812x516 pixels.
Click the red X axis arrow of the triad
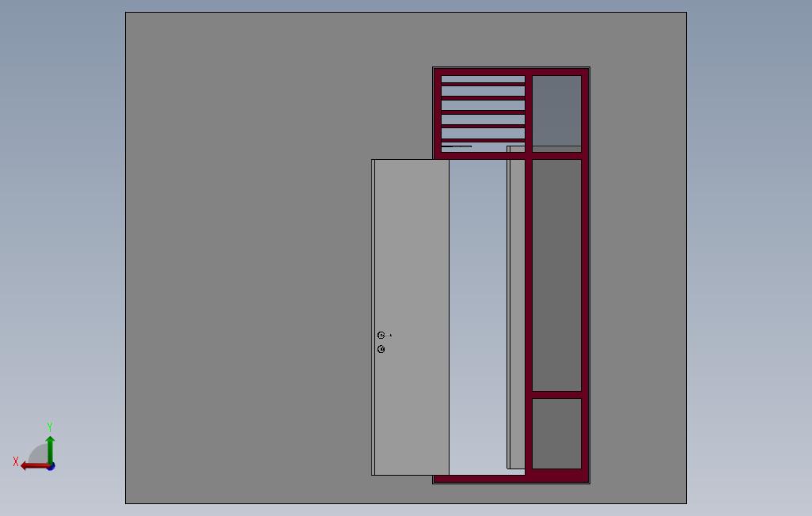pyautogui.click(x=35, y=466)
